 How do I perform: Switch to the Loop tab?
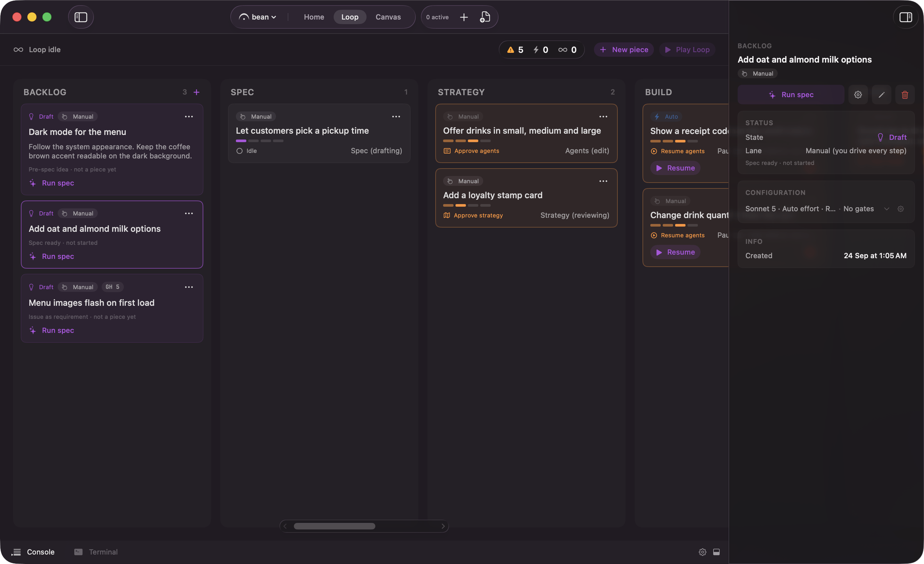pos(350,17)
